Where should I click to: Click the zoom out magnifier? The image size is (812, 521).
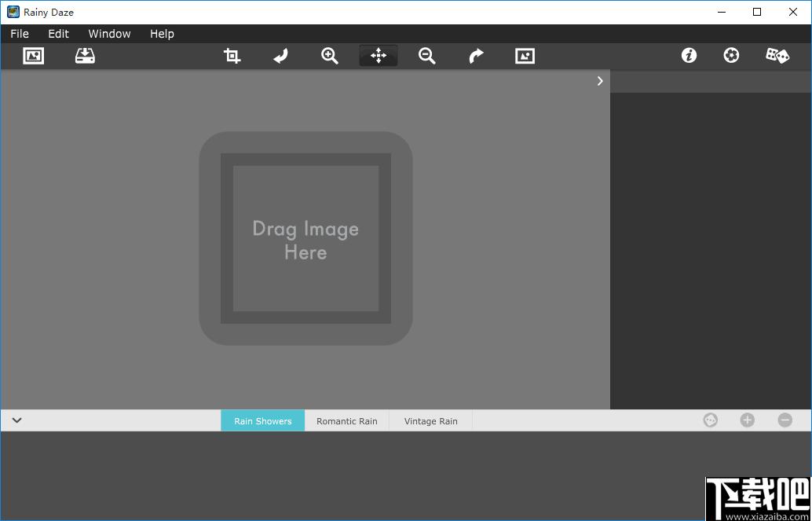click(x=426, y=56)
